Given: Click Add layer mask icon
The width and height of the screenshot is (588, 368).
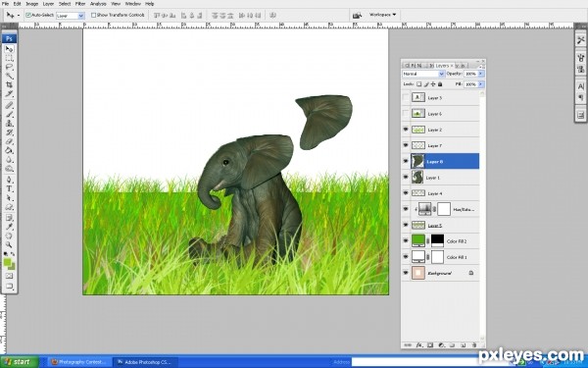Looking at the screenshot, I should pyautogui.click(x=430, y=344).
